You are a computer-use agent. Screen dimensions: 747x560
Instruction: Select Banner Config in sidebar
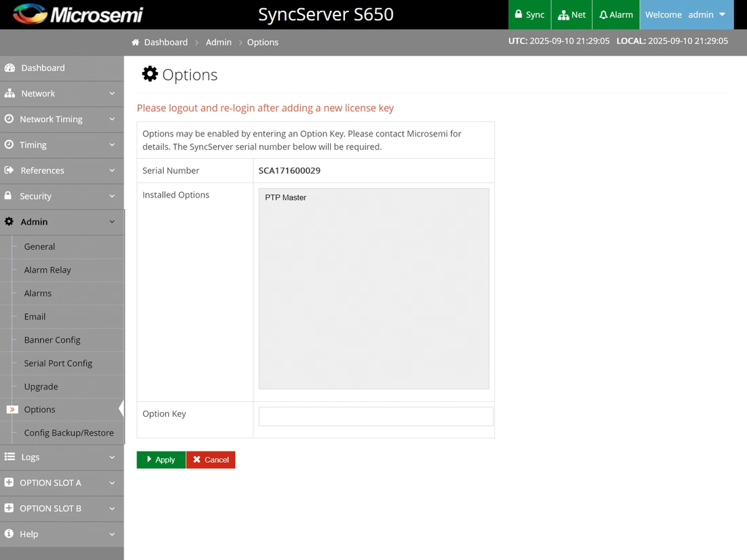(x=52, y=340)
